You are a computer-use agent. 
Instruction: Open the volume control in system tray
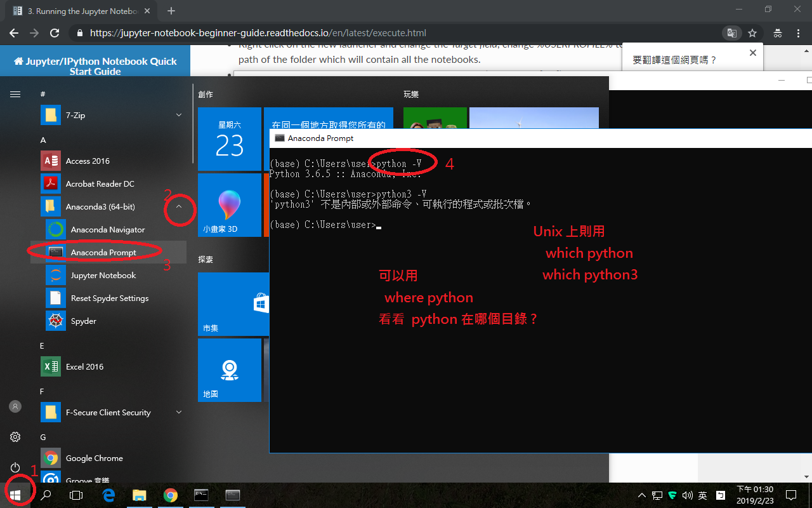tap(687, 495)
